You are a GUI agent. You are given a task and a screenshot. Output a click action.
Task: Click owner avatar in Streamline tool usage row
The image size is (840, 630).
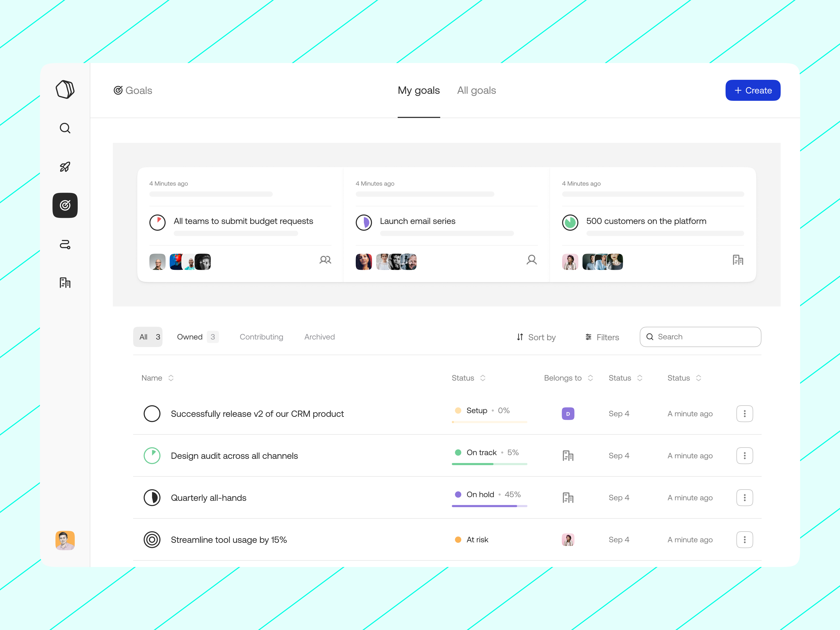click(568, 540)
